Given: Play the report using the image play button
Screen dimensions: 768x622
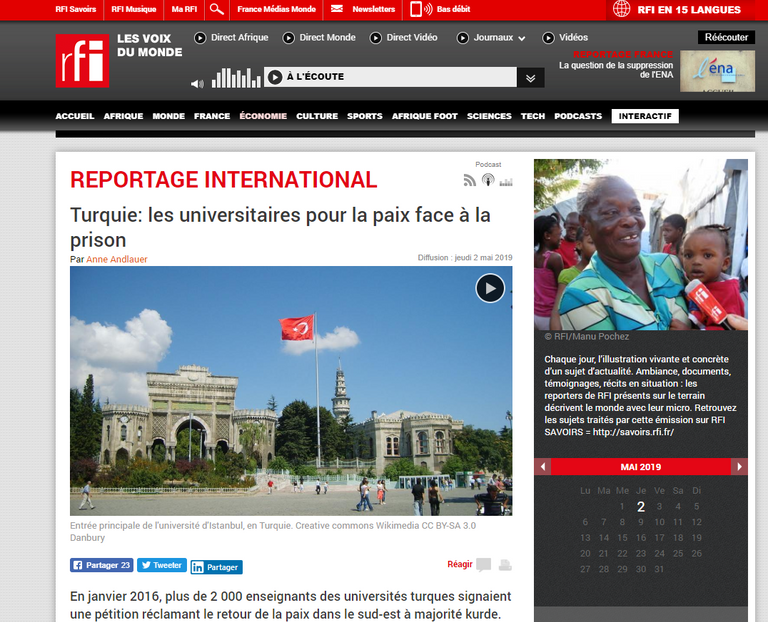Looking at the screenshot, I should pyautogui.click(x=489, y=289).
